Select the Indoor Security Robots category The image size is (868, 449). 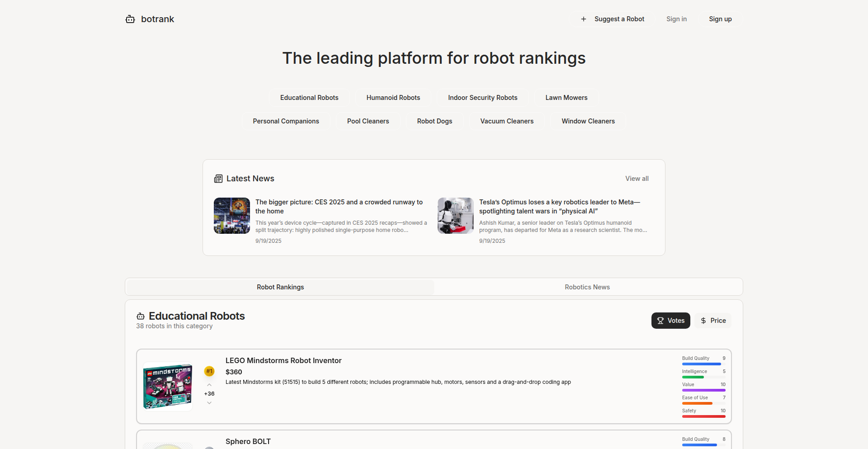pyautogui.click(x=483, y=98)
